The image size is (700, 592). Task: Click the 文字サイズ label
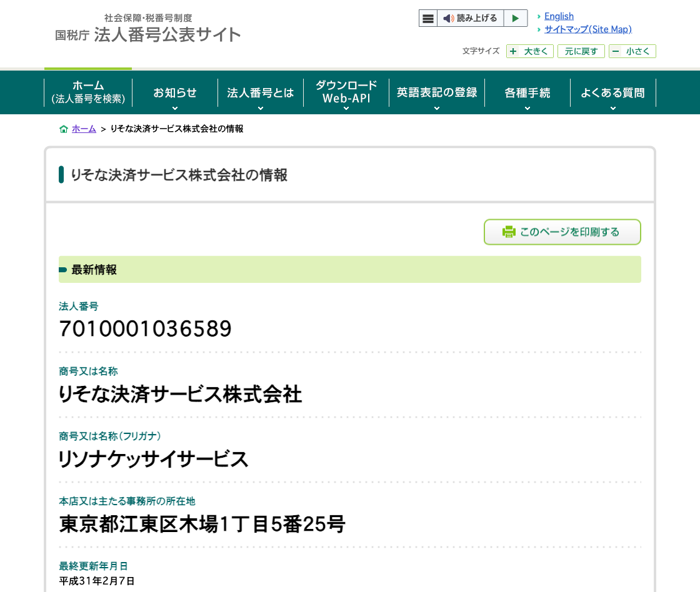(481, 51)
